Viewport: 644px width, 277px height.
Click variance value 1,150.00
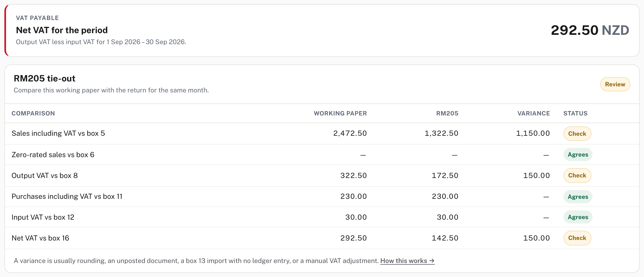[533, 133]
